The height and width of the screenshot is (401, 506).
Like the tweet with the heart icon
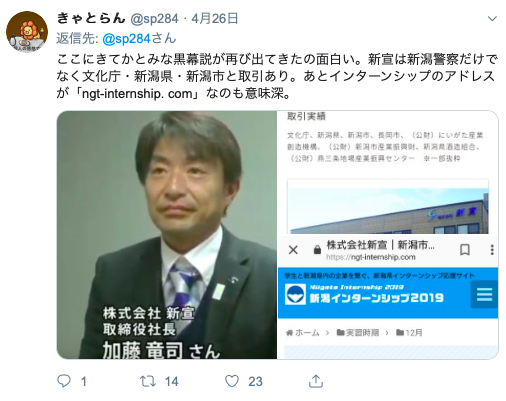(x=232, y=381)
